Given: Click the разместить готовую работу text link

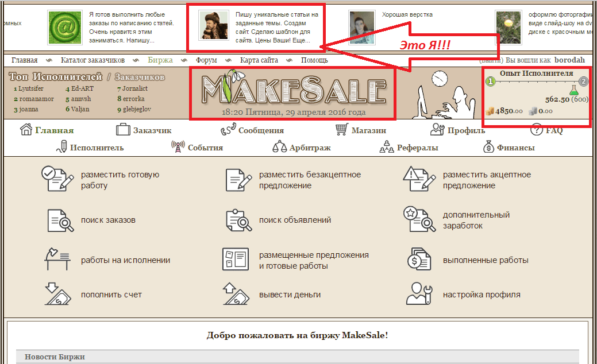Looking at the screenshot, I should (120, 180).
